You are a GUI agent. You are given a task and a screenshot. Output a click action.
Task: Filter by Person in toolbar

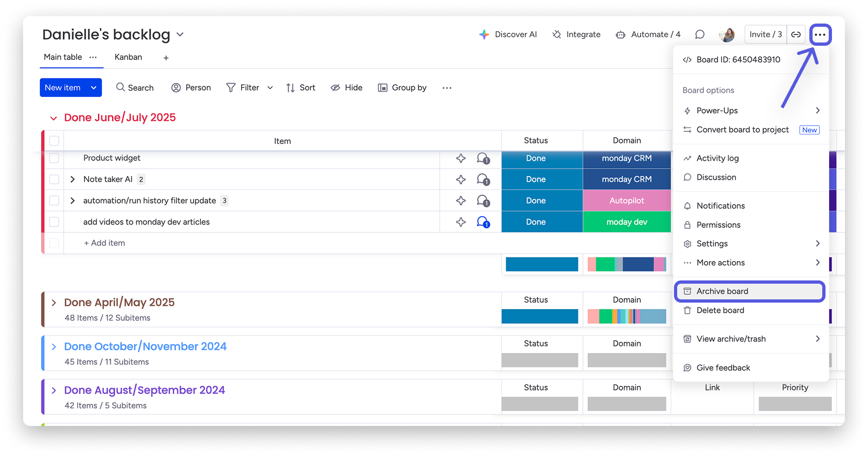(x=191, y=88)
